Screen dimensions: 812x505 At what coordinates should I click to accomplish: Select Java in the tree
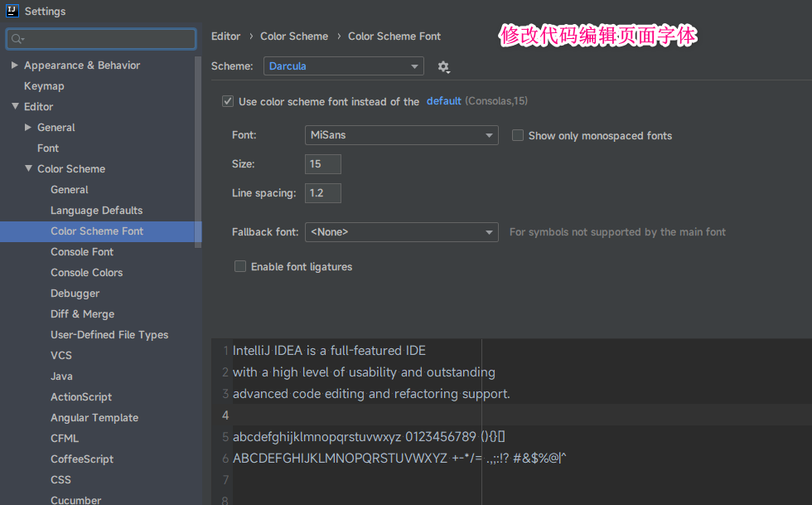tap(61, 376)
